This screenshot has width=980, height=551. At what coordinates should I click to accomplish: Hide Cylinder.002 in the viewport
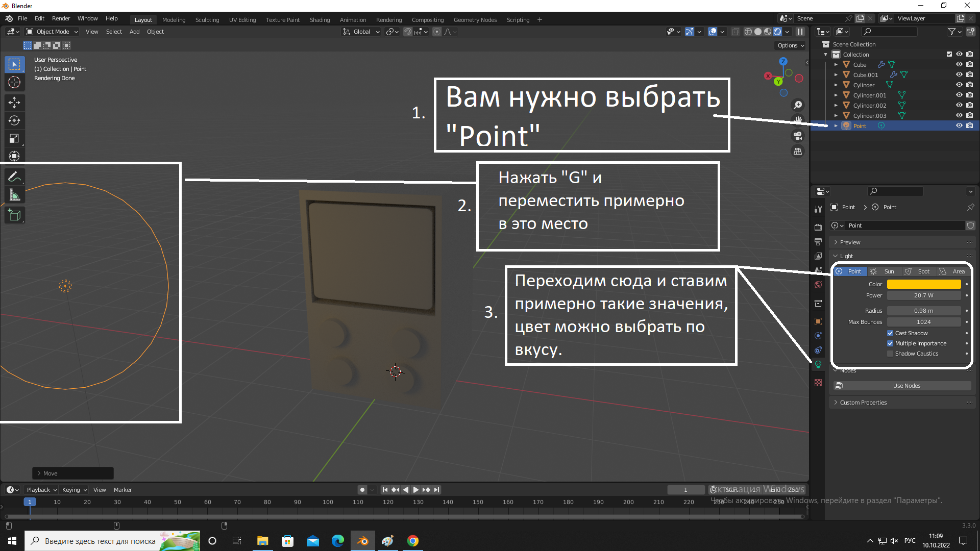click(x=959, y=106)
